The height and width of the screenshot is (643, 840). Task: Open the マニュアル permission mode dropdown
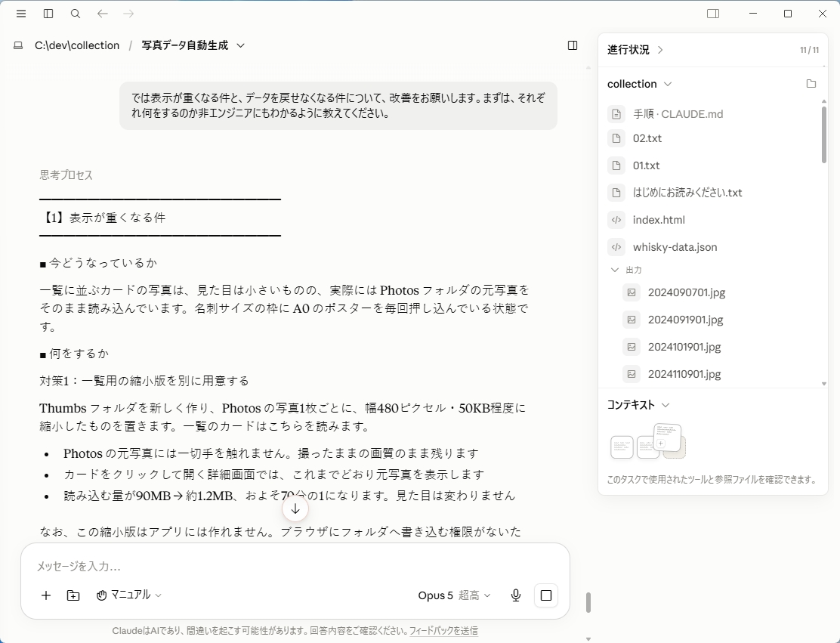point(129,595)
